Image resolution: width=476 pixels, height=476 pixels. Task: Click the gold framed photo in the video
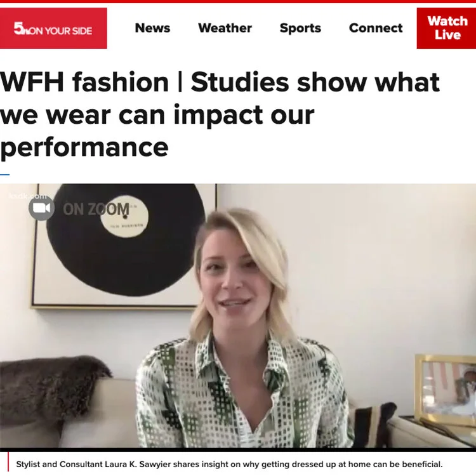coord(446,390)
